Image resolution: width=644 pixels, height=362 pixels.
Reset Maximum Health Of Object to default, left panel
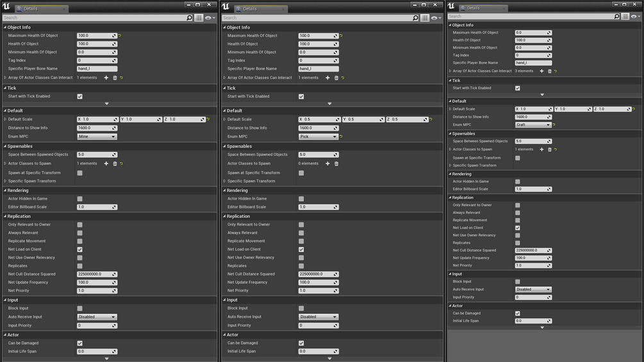[x=120, y=36]
